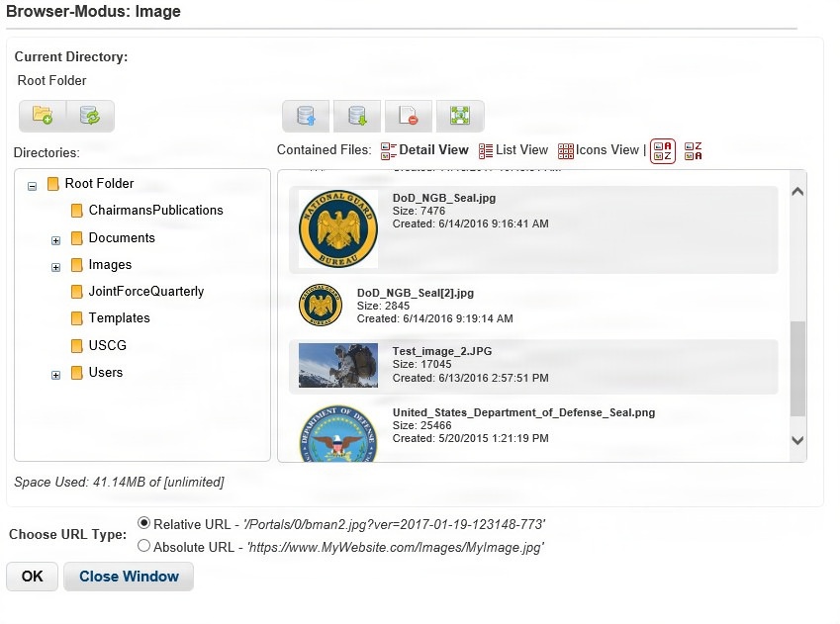The width and height of the screenshot is (840, 624).
Task: Click ChairmansPublications folder icon
Action: 76,211
